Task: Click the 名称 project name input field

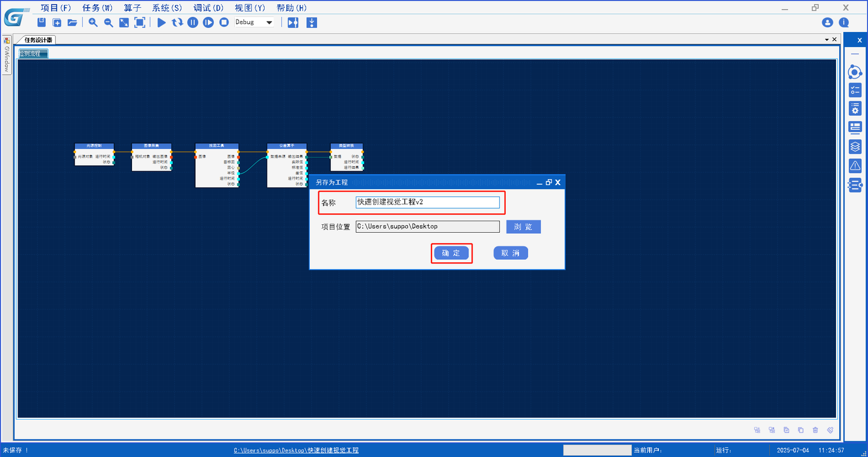Action: pos(427,203)
